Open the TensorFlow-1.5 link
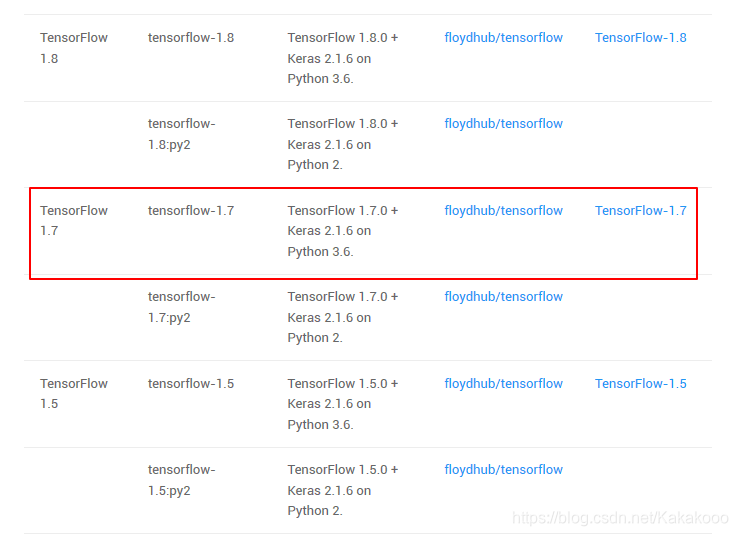Screen dimensions: 738x536 pyautogui.click(x=641, y=384)
